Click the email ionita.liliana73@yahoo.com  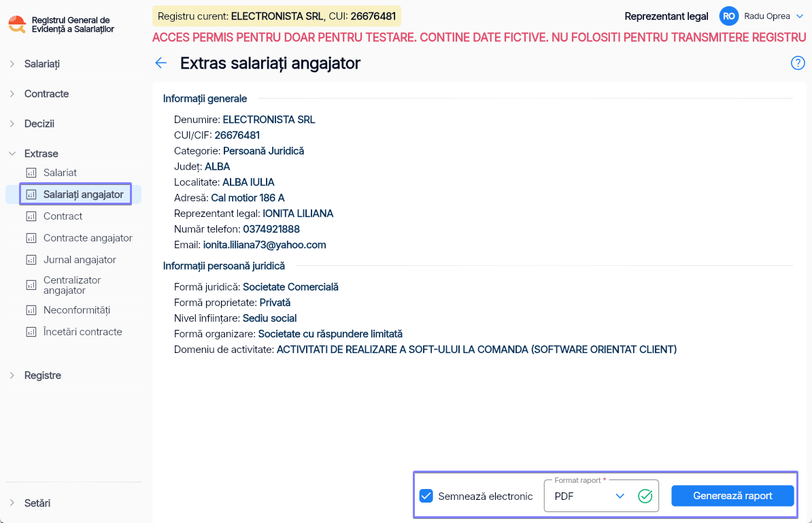tap(264, 245)
